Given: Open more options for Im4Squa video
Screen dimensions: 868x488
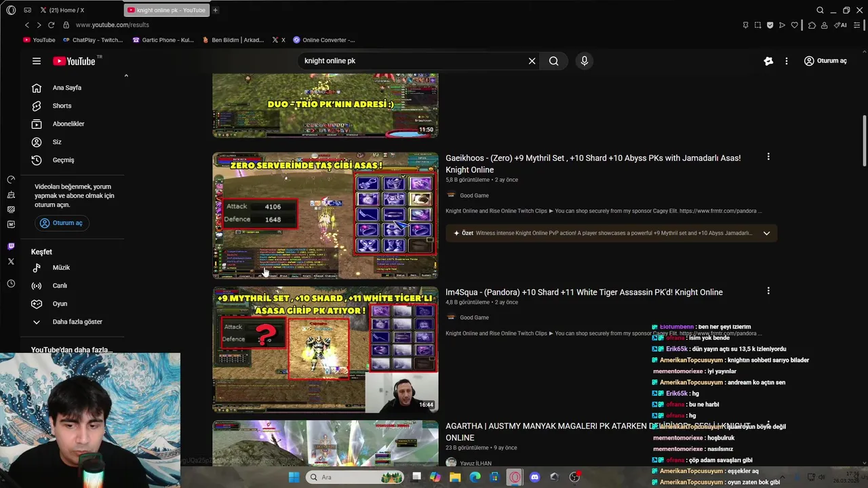Looking at the screenshot, I should click(768, 291).
